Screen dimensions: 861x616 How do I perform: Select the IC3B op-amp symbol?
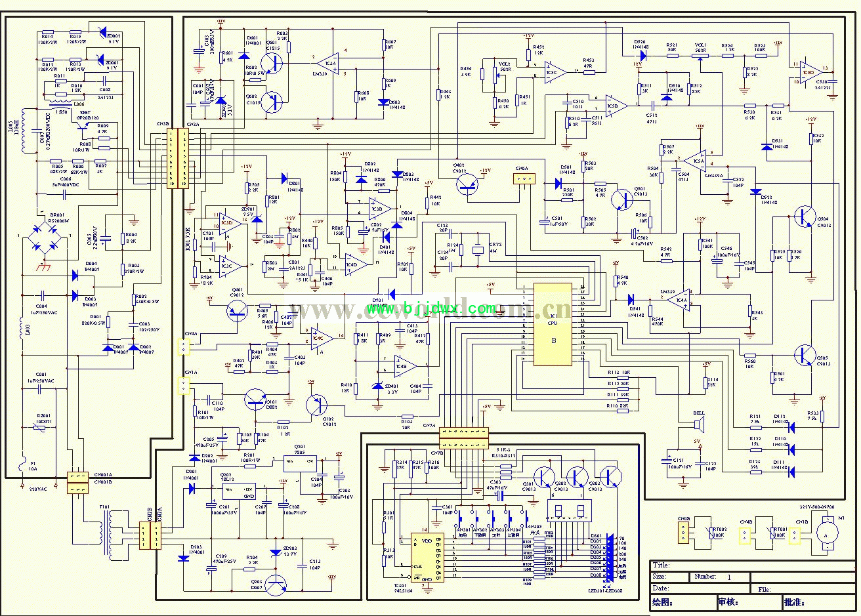379,209
